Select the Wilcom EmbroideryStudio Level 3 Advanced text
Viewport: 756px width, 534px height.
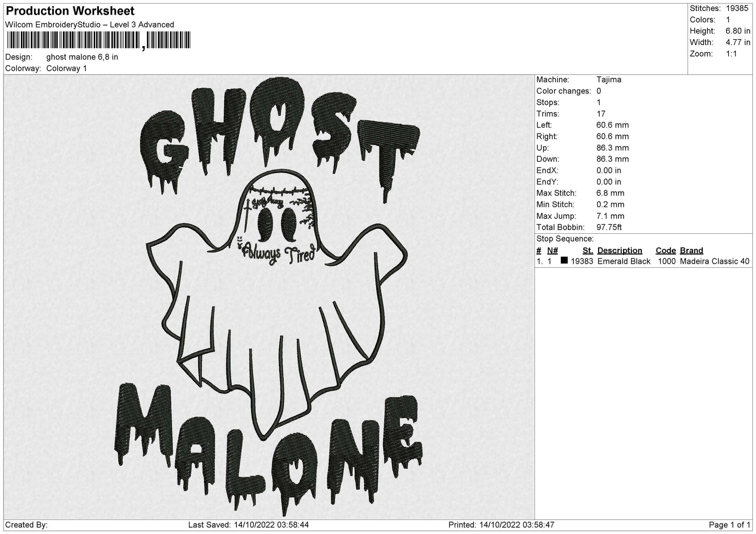89,25
